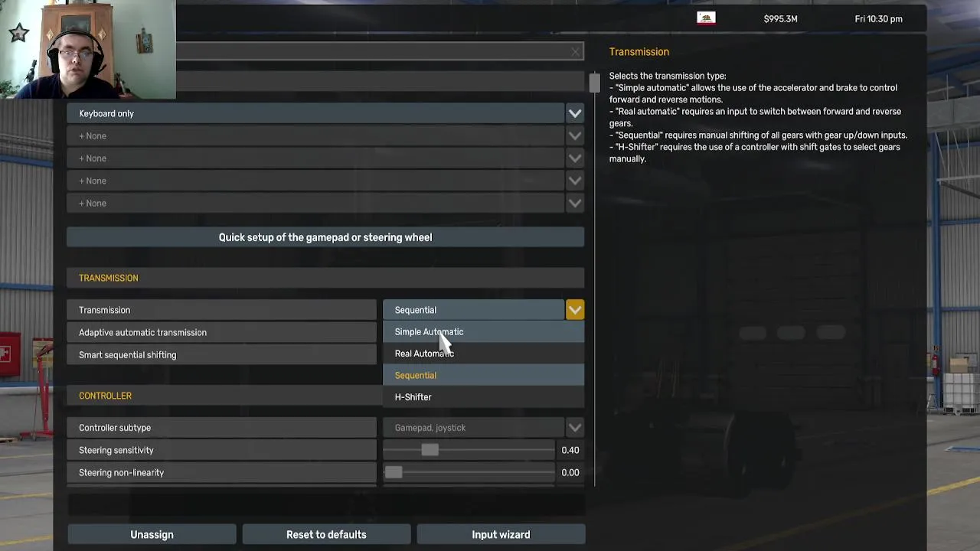Click the settings list scrollbar handle

coord(594,82)
